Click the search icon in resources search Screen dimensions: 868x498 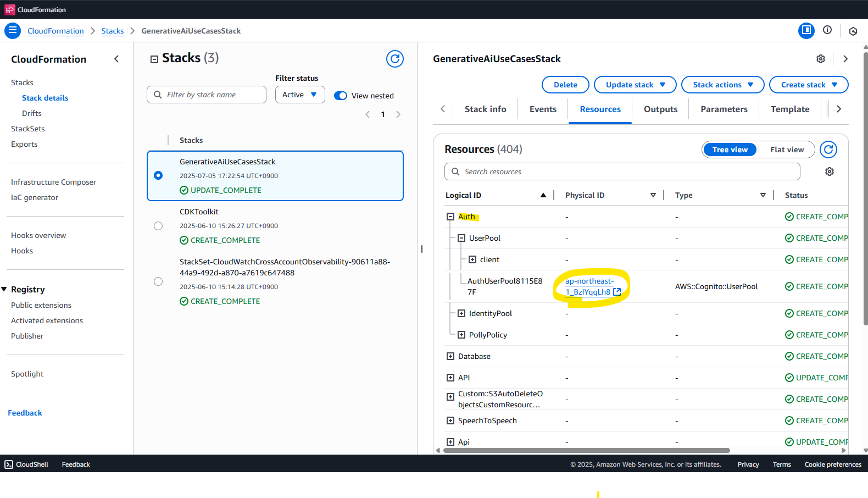pos(455,171)
